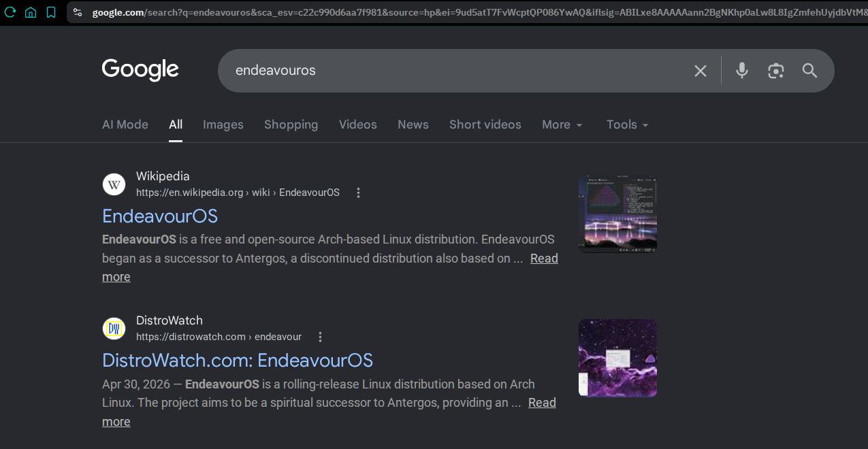The width and height of the screenshot is (868, 449).
Task: Expand the Tools dropdown
Action: click(x=627, y=124)
